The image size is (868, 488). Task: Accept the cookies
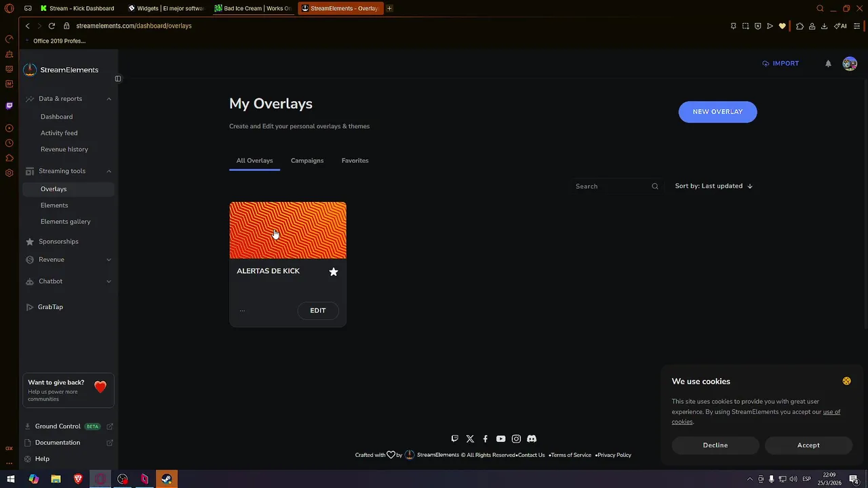click(x=808, y=445)
